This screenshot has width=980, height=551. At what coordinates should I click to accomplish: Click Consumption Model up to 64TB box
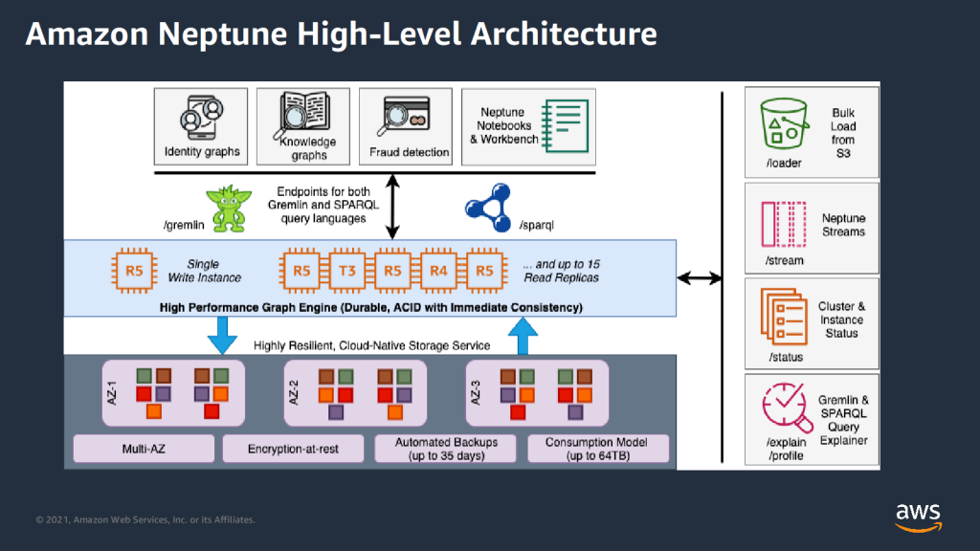pyautogui.click(x=598, y=449)
